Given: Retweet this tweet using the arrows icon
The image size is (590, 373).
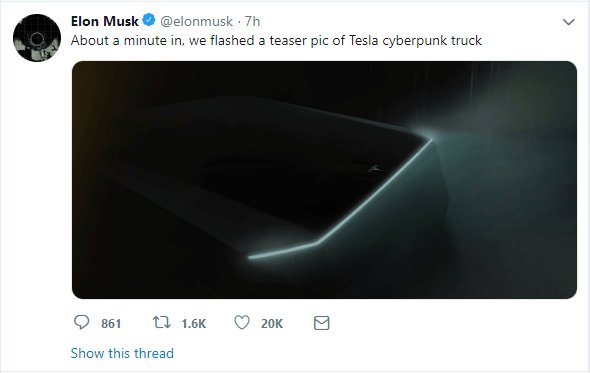Looking at the screenshot, I should click(x=161, y=323).
